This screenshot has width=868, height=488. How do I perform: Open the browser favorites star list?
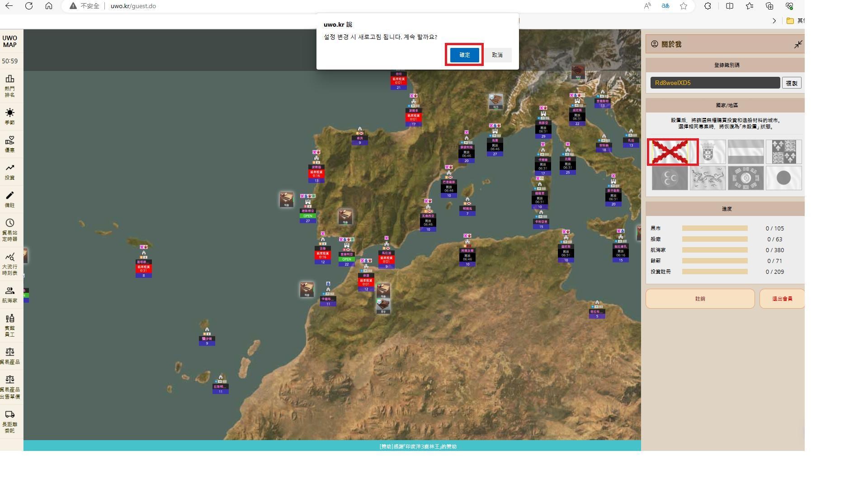point(749,6)
